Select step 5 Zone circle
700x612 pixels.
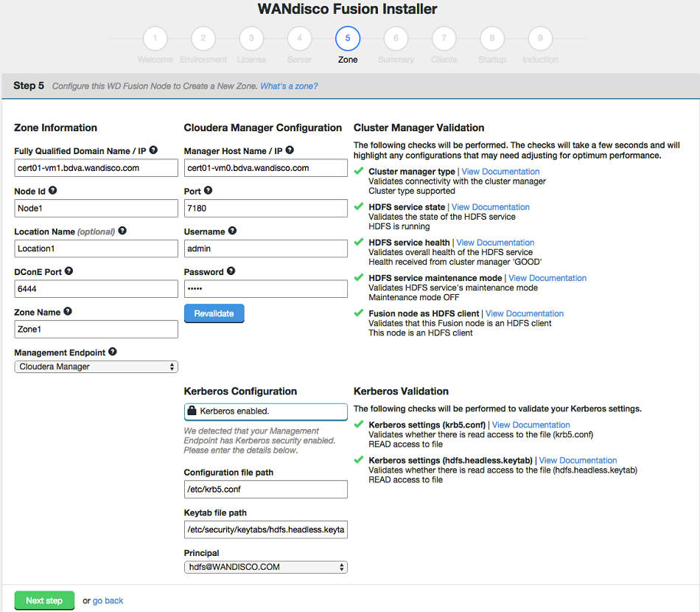[x=348, y=38]
